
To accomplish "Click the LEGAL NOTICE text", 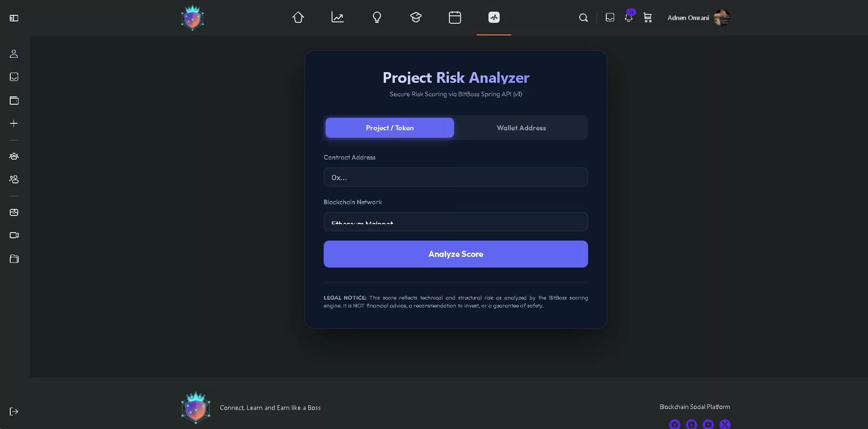I will click(345, 298).
